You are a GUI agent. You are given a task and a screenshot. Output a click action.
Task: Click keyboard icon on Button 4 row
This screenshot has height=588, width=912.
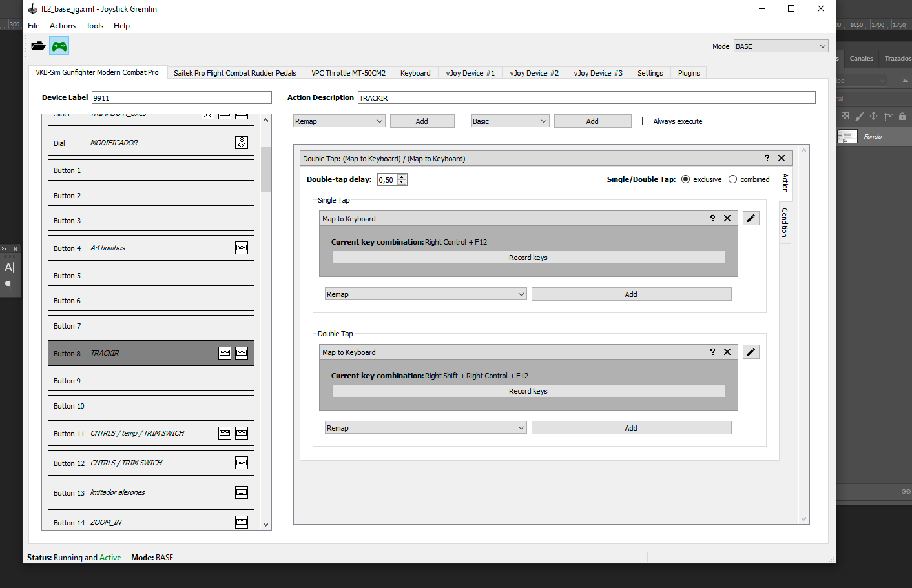pyautogui.click(x=242, y=248)
